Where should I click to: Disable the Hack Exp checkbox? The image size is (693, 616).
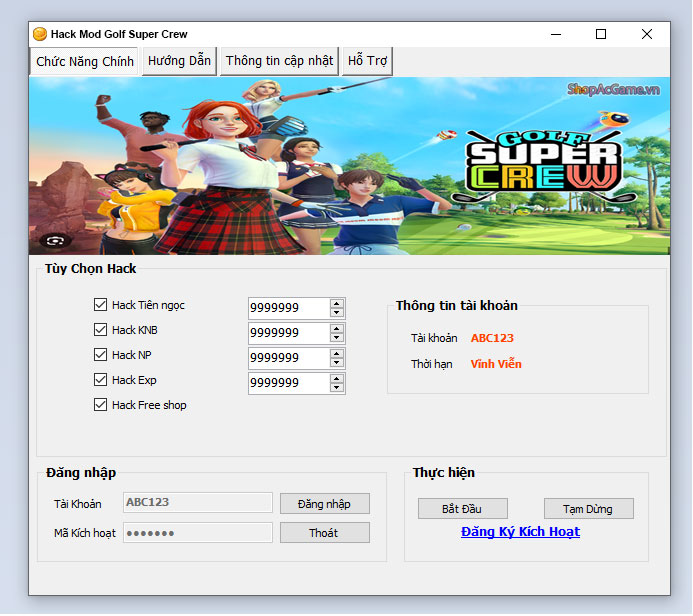coord(100,380)
